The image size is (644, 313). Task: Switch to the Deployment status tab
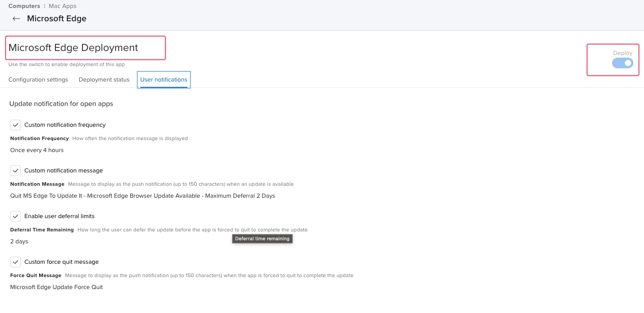point(104,80)
